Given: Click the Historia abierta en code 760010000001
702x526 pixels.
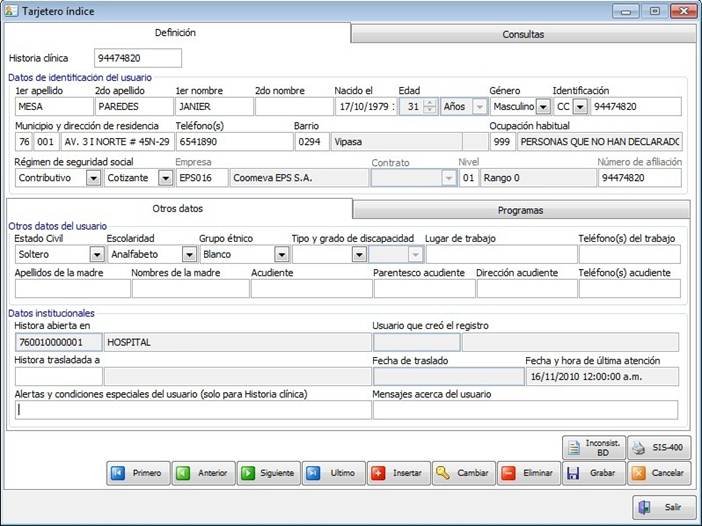Looking at the screenshot, I should tap(59, 342).
